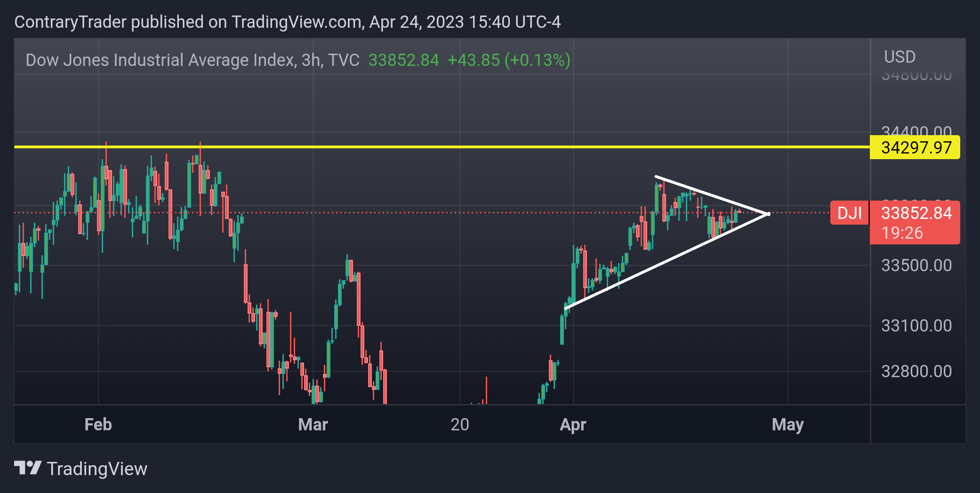980x493 pixels.
Task: Click the 33500.00 price axis label
Action: click(916, 266)
